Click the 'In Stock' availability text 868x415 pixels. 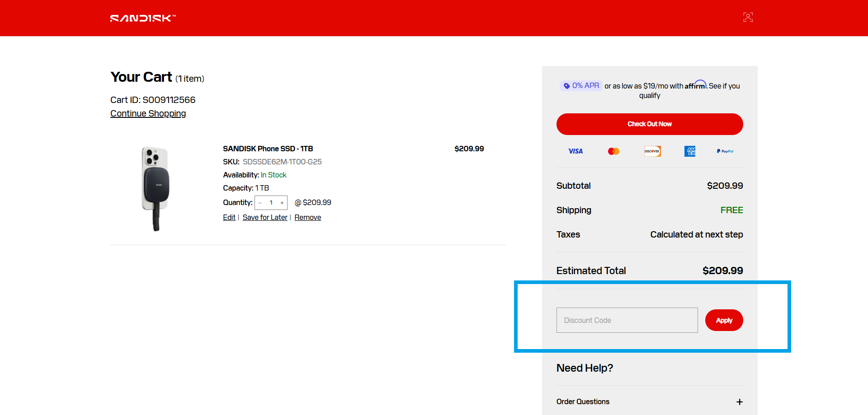point(274,175)
